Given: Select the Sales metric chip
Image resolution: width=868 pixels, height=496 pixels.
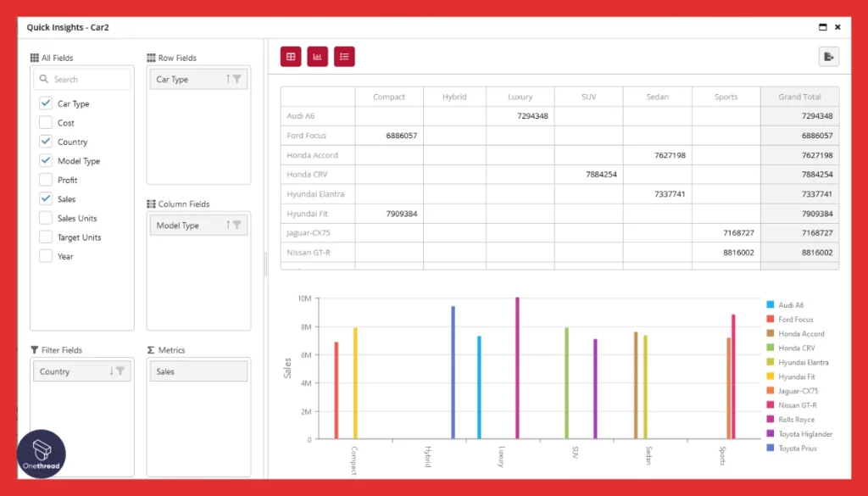Looking at the screenshot, I should point(198,371).
